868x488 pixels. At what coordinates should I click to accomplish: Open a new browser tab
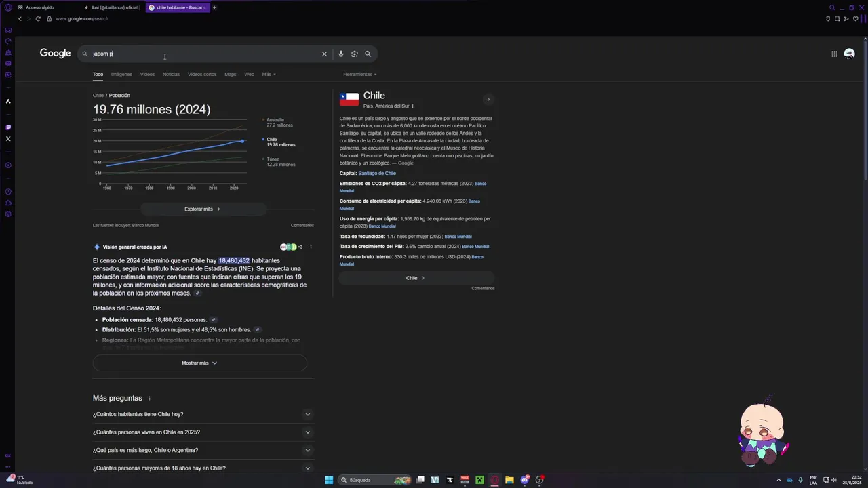(x=214, y=7)
